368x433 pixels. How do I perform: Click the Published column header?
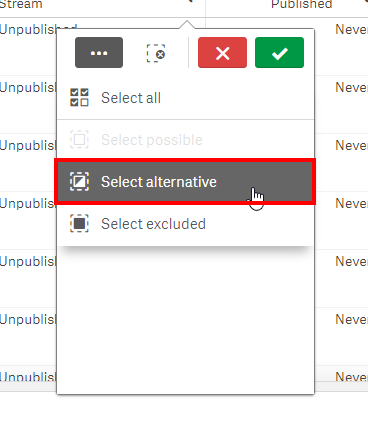(301, 5)
